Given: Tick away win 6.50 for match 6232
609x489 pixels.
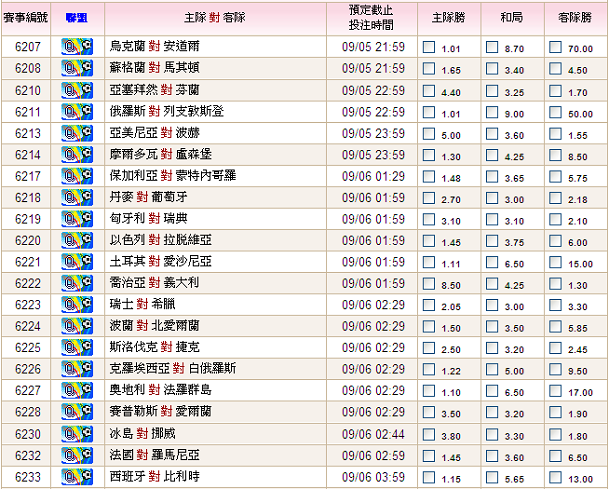Looking at the screenshot, I should (x=555, y=456).
